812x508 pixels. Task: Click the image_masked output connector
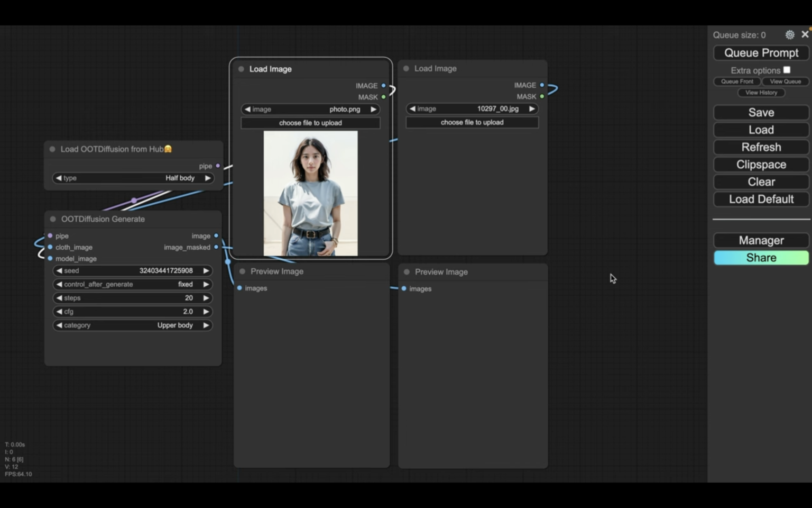pos(216,247)
